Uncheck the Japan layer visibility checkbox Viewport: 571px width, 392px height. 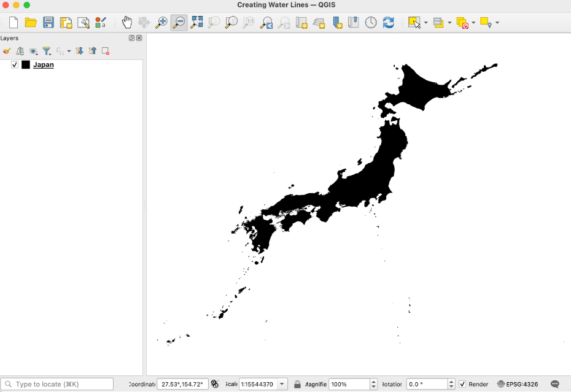pos(15,64)
